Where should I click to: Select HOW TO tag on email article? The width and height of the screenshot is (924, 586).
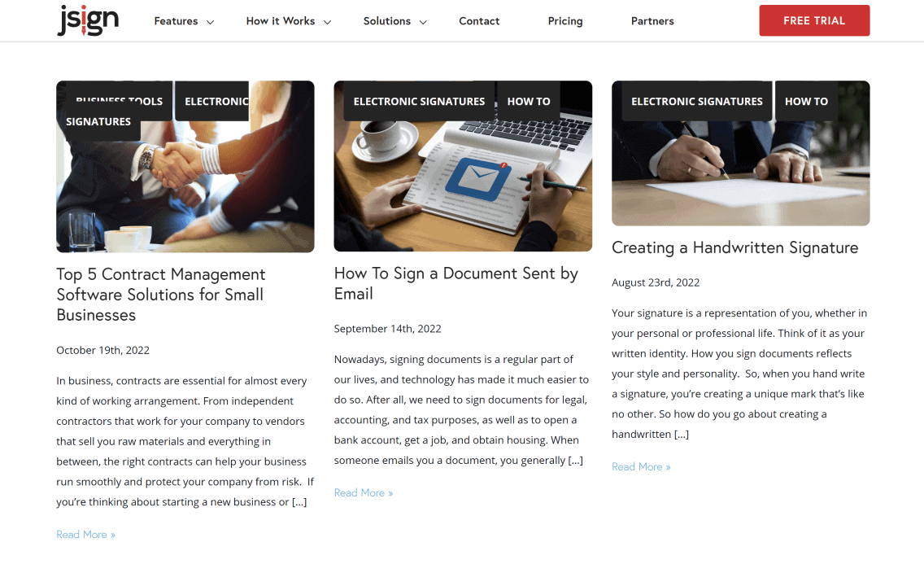point(529,102)
